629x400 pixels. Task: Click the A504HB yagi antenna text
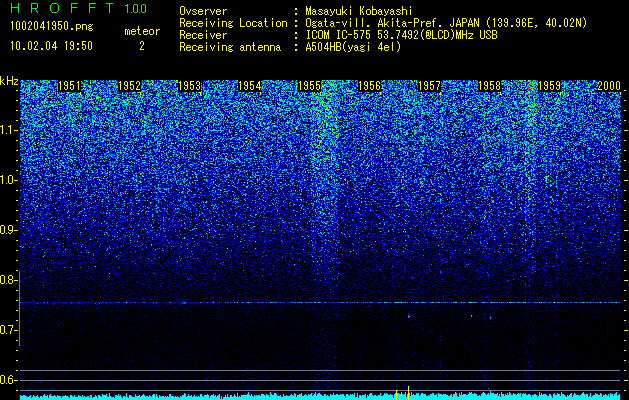point(353,47)
